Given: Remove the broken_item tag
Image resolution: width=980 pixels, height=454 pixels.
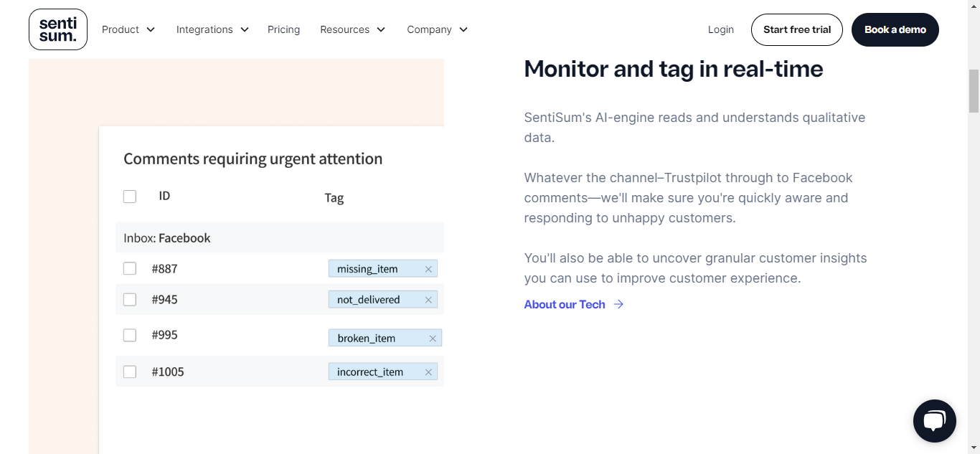Looking at the screenshot, I should [x=433, y=337].
